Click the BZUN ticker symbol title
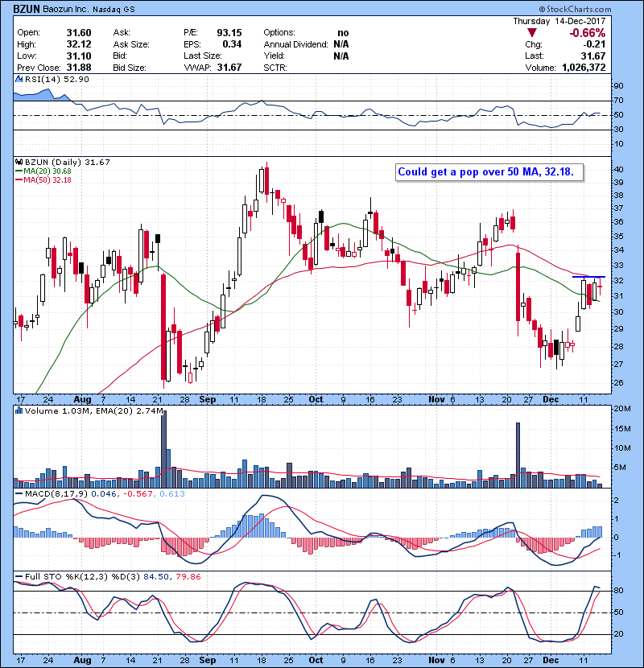Viewport: 644px width, 668px height. [x=27, y=8]
